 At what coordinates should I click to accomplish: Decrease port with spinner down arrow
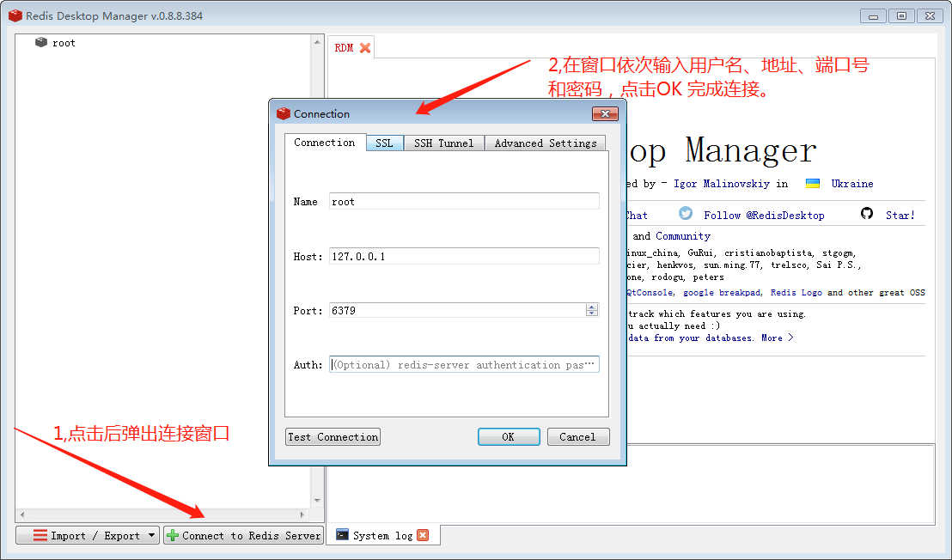coord(592,313)
